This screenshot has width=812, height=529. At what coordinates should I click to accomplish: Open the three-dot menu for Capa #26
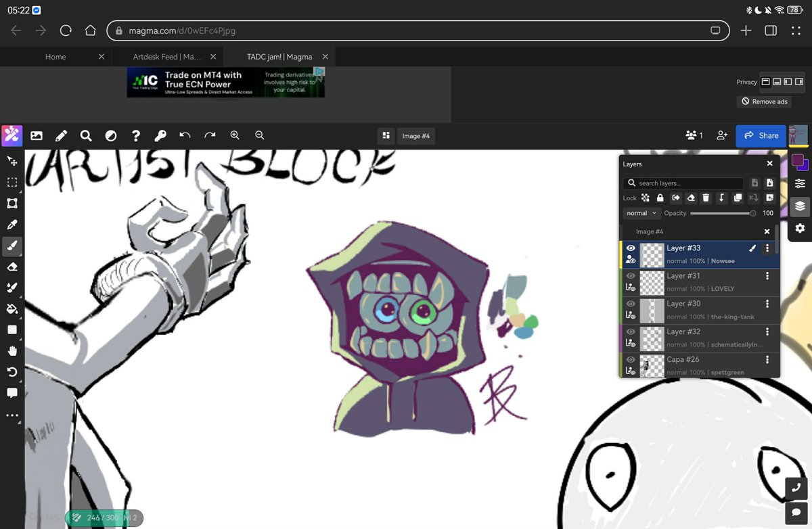767,359
